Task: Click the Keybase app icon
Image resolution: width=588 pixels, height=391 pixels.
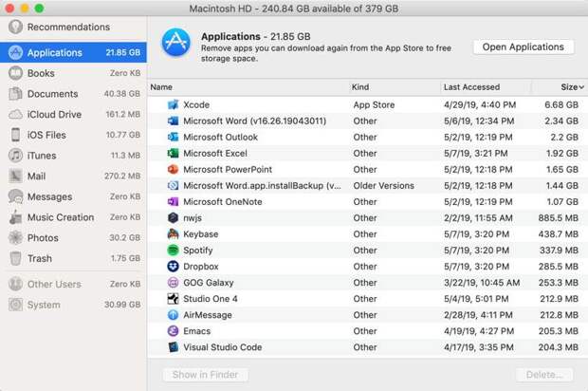Action: pyautogui.click(x=173, y=233)
